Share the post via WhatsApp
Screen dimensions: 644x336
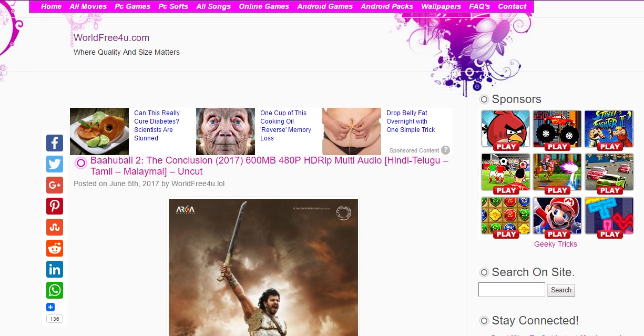tap(55, 290)
